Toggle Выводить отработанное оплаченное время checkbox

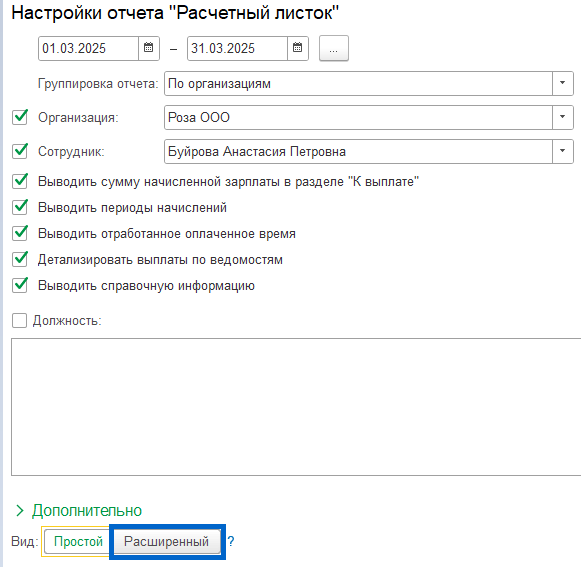point(20,233)
